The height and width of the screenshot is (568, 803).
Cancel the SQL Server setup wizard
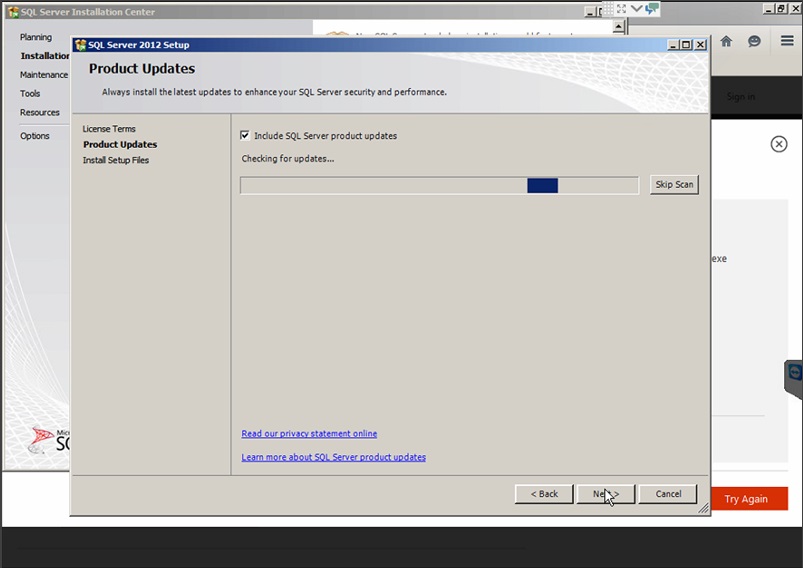[x=668, y=494]
